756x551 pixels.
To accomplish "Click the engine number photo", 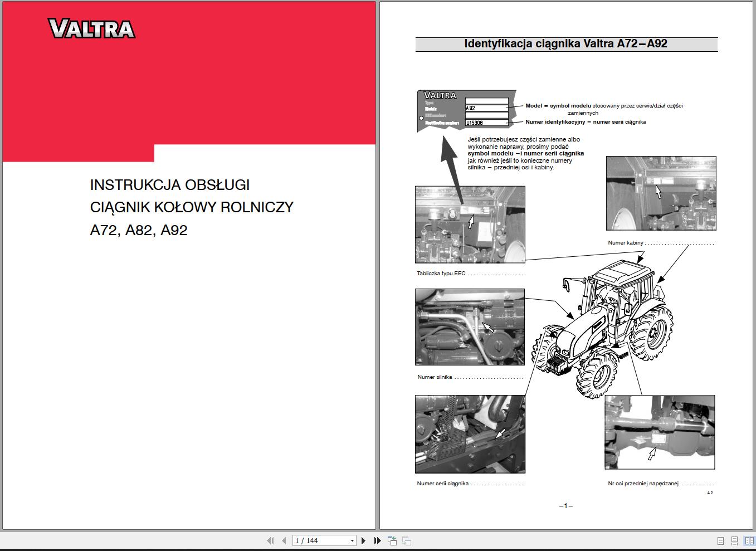I will pos(470,327).
